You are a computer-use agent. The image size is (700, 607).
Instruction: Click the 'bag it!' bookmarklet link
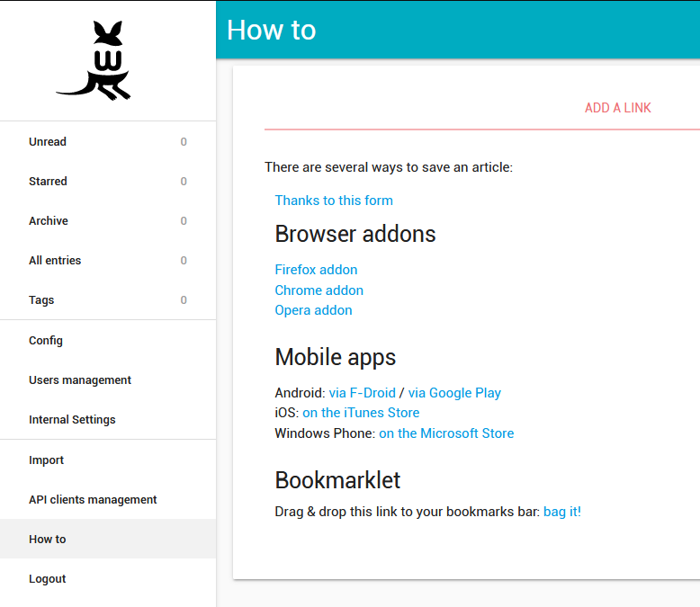(x=562, y=512)
